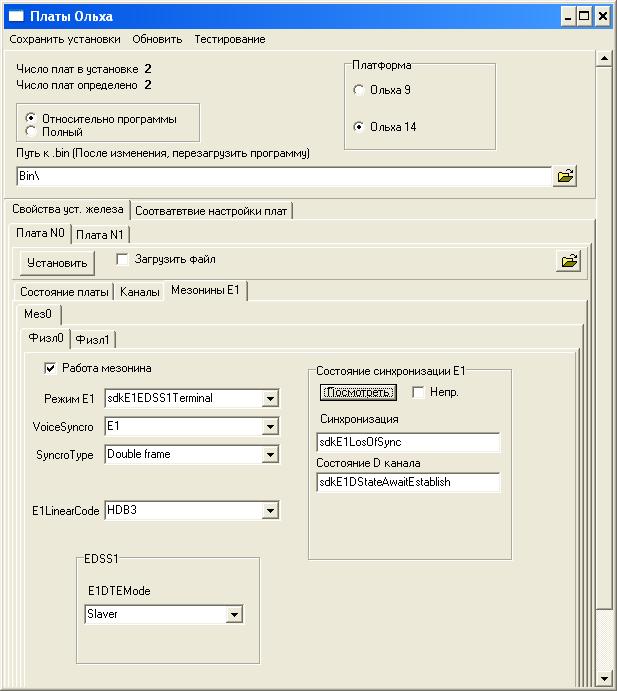Click scrollbar down arrow
Screen dimensions: 617x691
603,678
